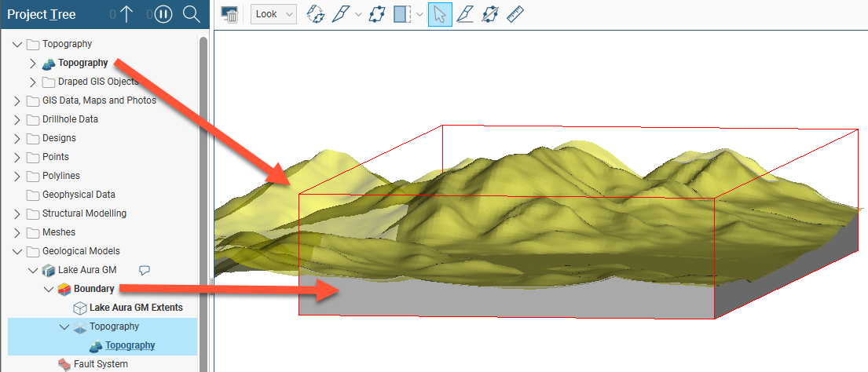Expand the GIS Data, Maps and Photos folder

pyautogui.click(x=17, y=100)
